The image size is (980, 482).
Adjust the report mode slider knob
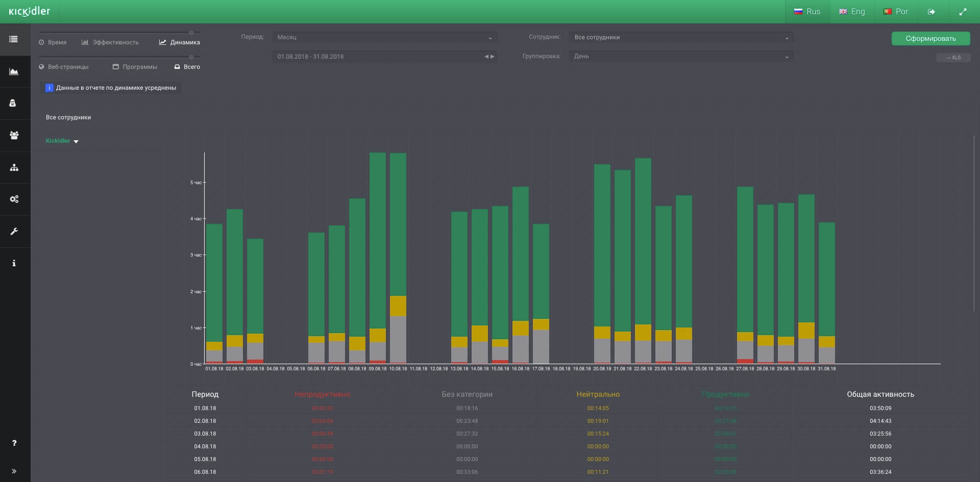click(191, 33)
